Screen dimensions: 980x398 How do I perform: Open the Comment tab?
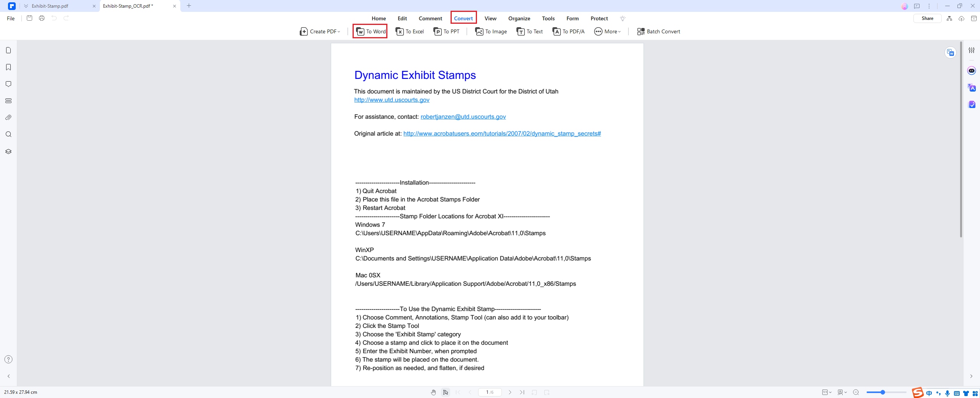430,18
